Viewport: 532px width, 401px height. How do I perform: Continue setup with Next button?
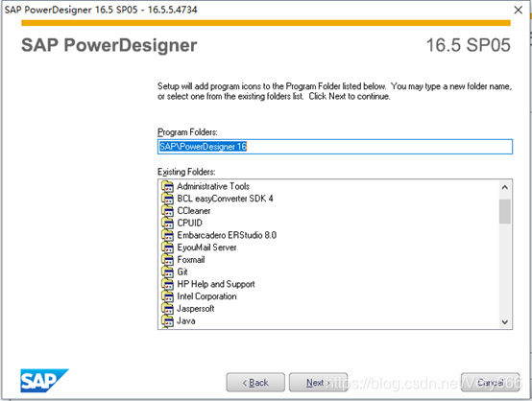[x=318, y=383]
